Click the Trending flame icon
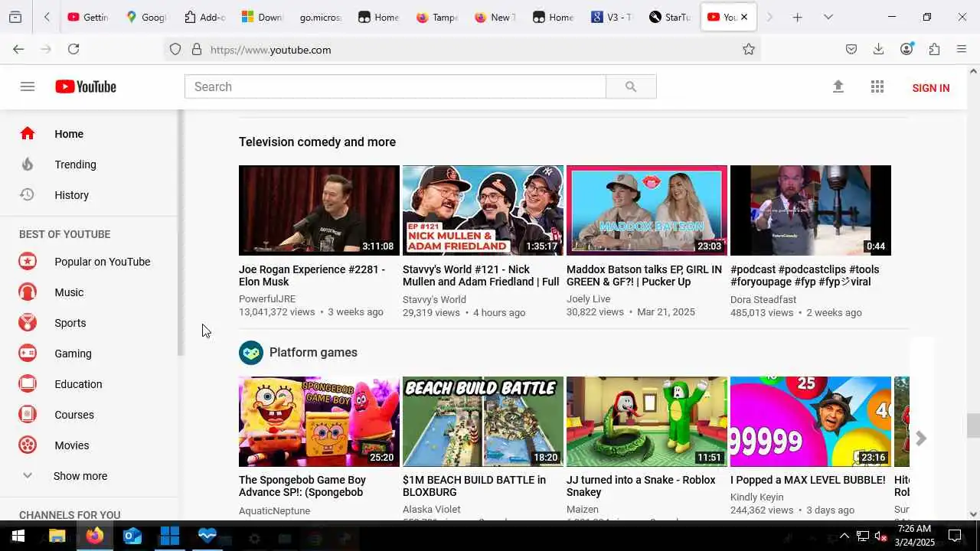980x551 pixels. click(x=28, y=165)
